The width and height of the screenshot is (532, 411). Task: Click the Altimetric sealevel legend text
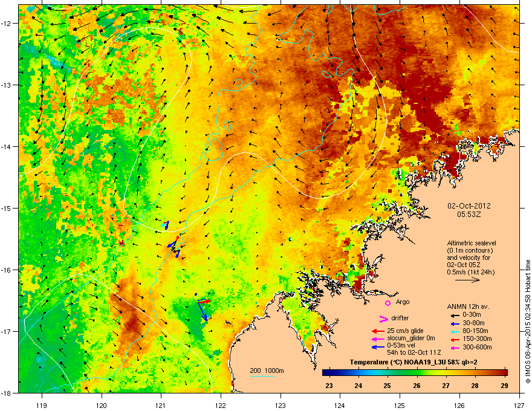(472, 243)
